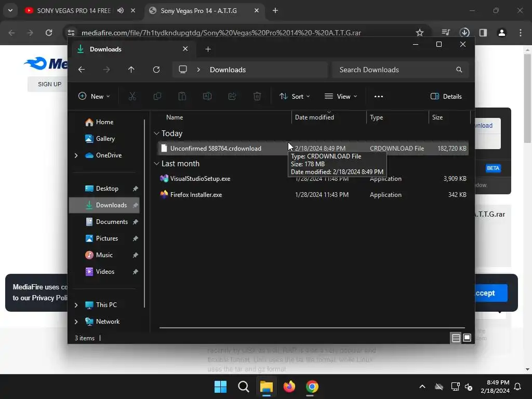532x399 pixels.
Task: Click the Chrome page vertical scrollbar
Action: click(527, 98)
